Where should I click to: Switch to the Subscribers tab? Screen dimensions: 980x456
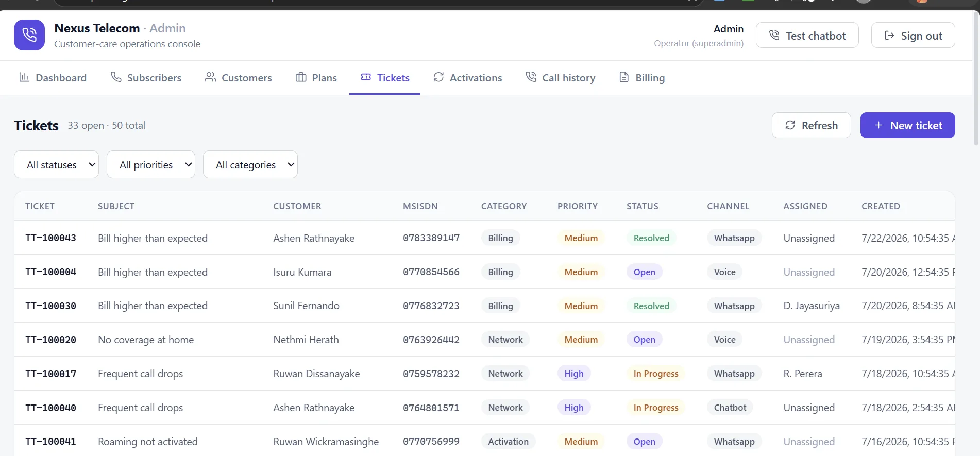pyautogui.click(x=146, y=78)
